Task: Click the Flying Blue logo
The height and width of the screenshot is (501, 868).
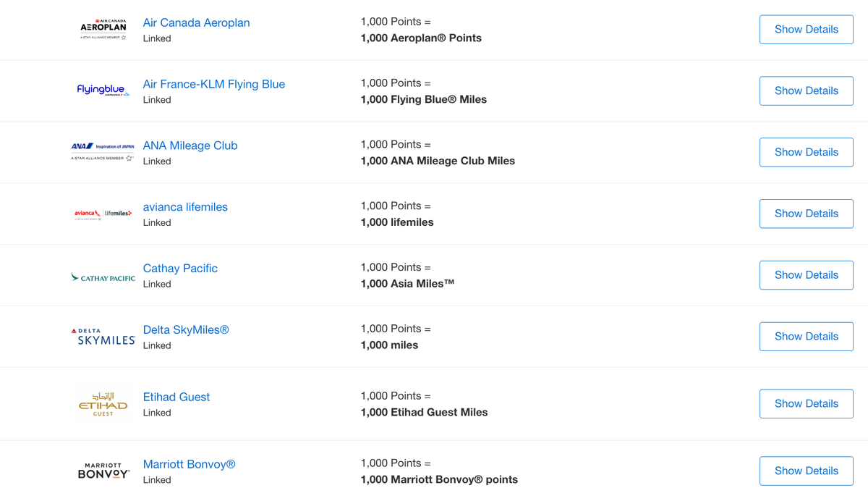Action: pos(103,90)
